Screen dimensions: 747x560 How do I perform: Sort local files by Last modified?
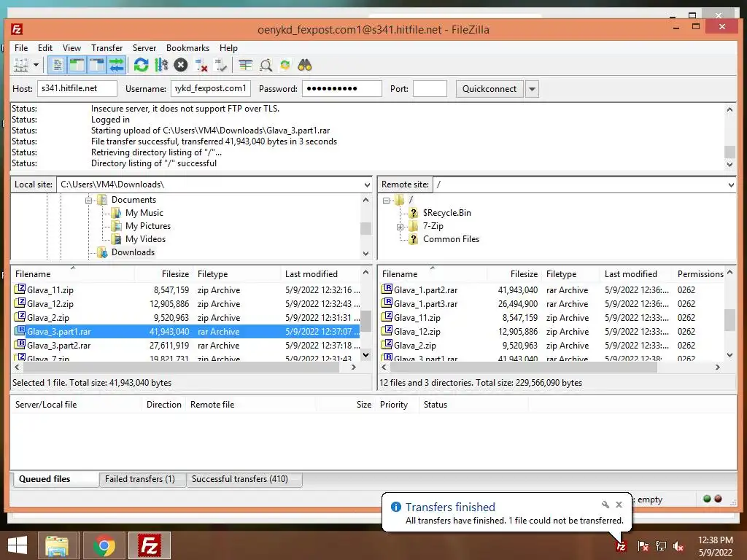pyautogui.click(x=311, y=274)
